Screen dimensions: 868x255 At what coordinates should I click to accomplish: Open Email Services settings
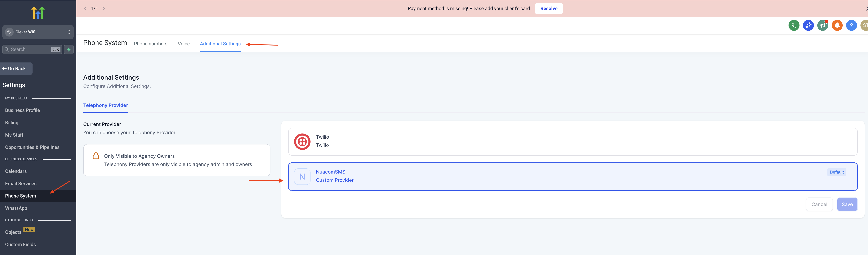(21, 183)
